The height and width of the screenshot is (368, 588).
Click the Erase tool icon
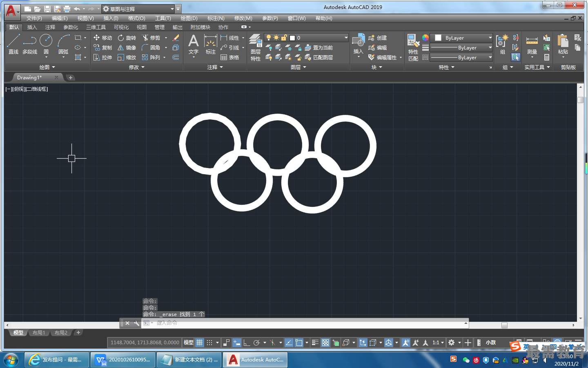coord(176,38)
